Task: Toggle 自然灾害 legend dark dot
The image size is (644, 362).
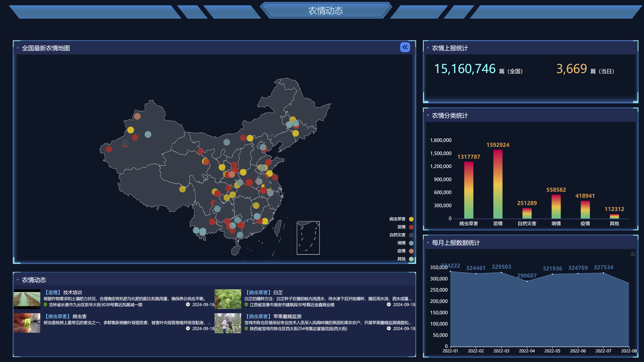Action: tap(411, 235)
